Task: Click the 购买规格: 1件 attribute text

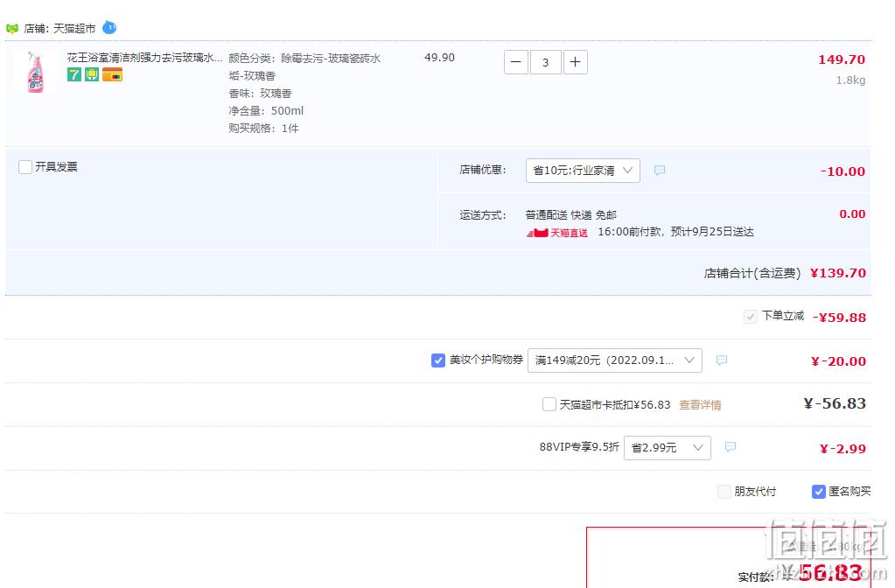Action: coord(263,129)
